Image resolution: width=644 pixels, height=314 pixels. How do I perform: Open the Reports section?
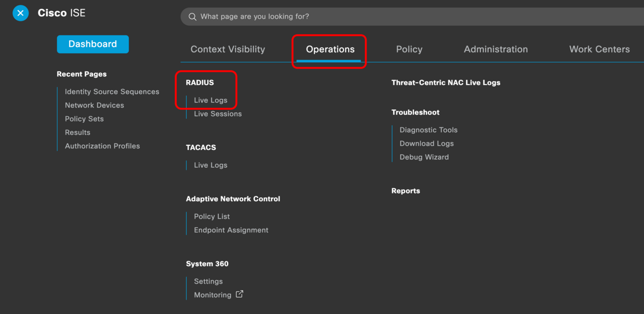[406, 191]
